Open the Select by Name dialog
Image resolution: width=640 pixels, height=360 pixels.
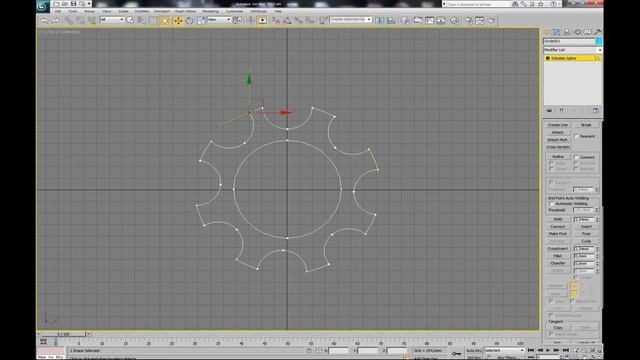(141, 20)
